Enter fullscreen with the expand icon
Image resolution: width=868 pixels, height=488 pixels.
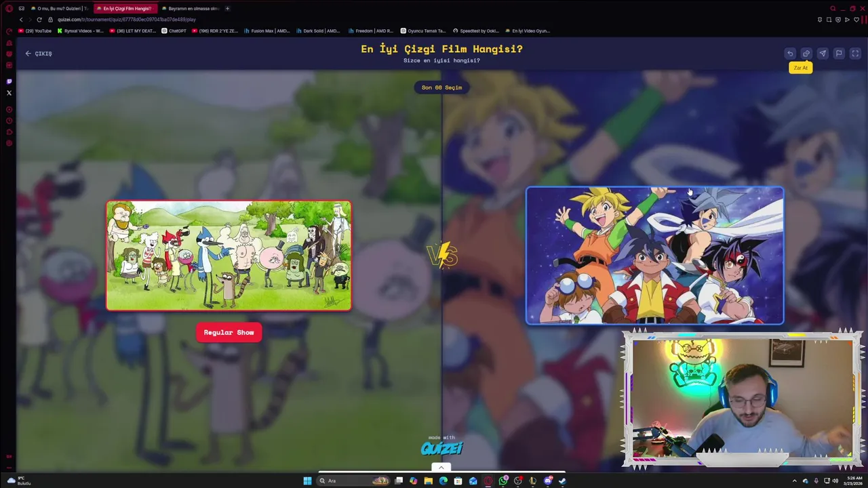855,54
